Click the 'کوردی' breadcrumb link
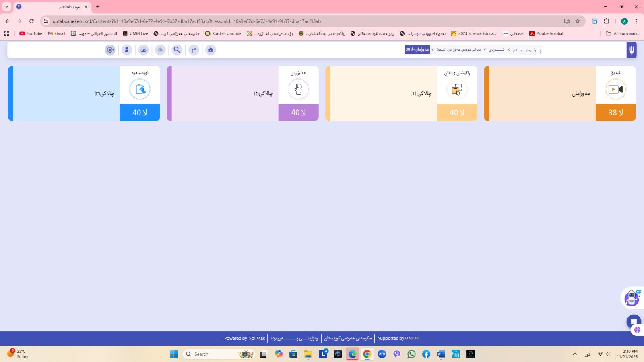The height and width of the screenshot is (362, 644). [x=496, y=49]
